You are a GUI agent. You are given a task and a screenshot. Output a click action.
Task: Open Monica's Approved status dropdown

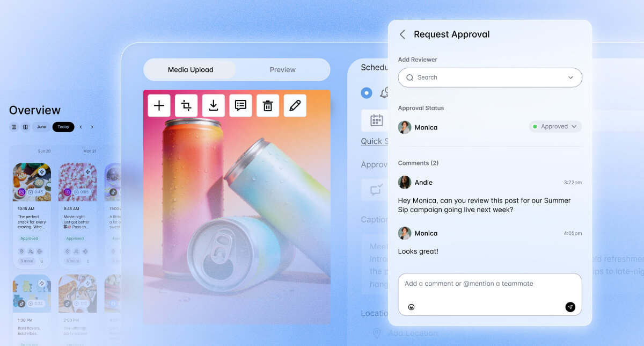coord(555,127)
